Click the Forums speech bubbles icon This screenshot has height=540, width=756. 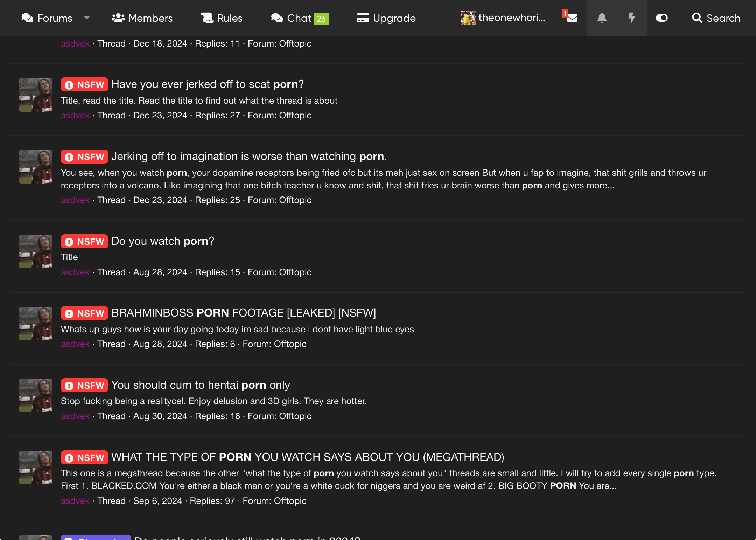[27, 18]
